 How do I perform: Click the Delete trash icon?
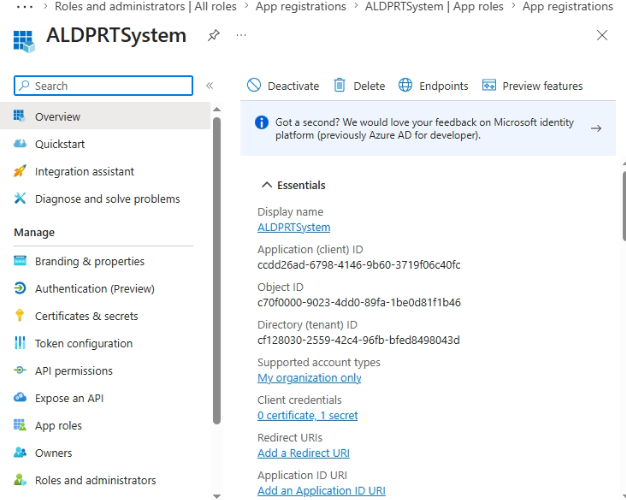339,85
